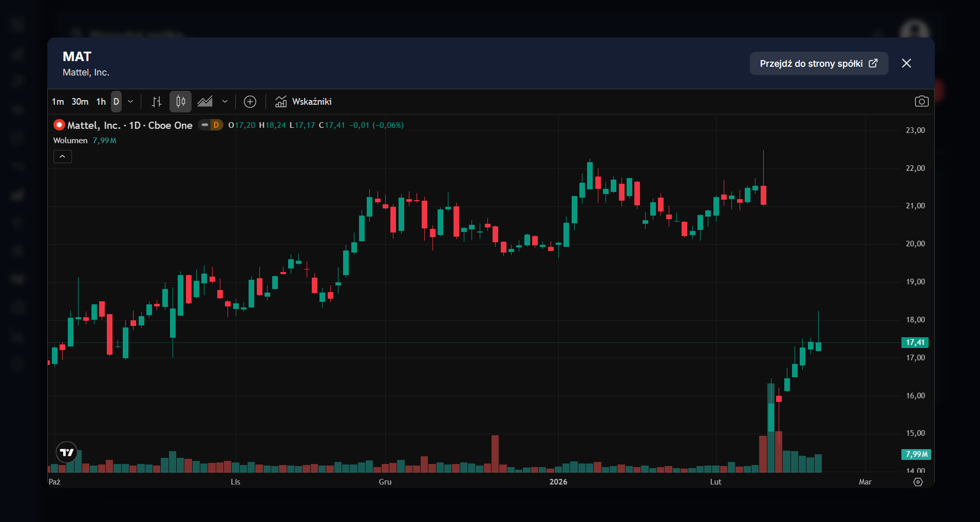Open chart settings gear at bottom right
The image size is (980, 522).
[x=918, y=482]
